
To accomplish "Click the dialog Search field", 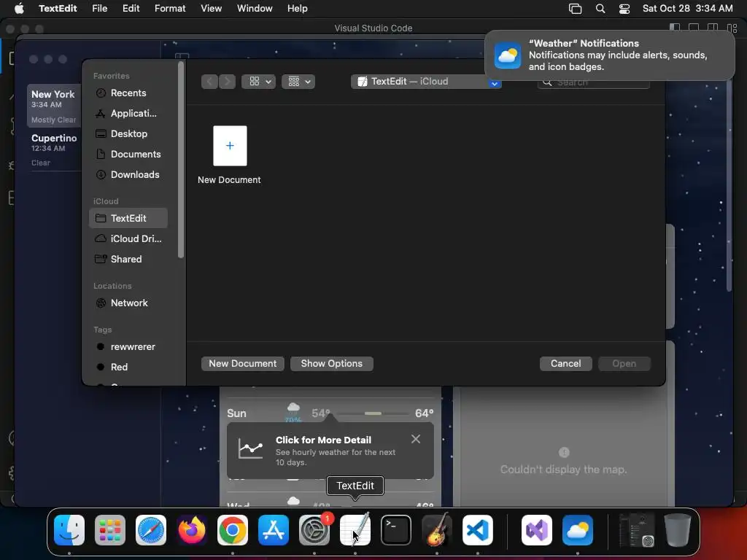I will click(x=594, y=82).
